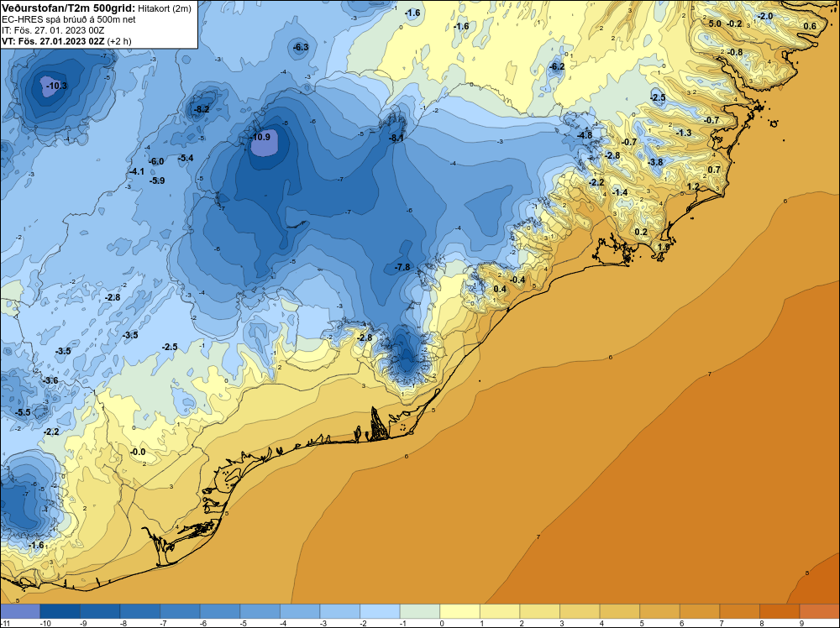Screen dimensions: 840x628
Task: Click the 1.9 temperature reading
Action: tap(664, 248)
